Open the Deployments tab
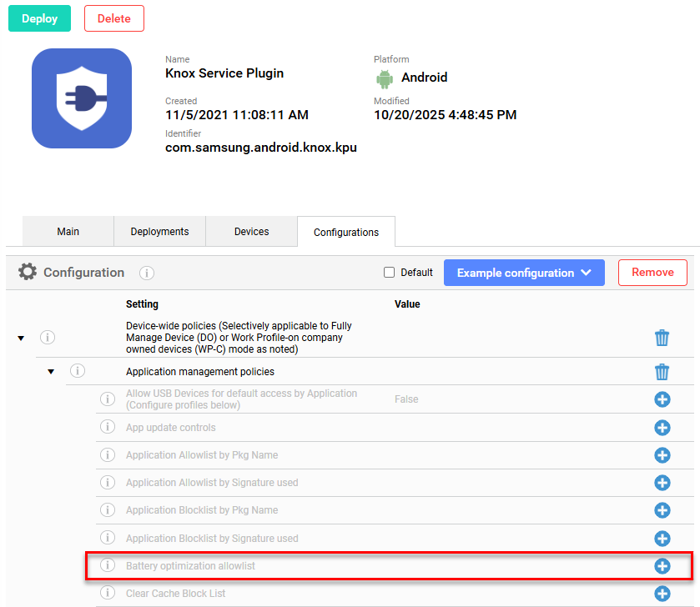This screenshot has width=700, height=607. tap(159, 231)
